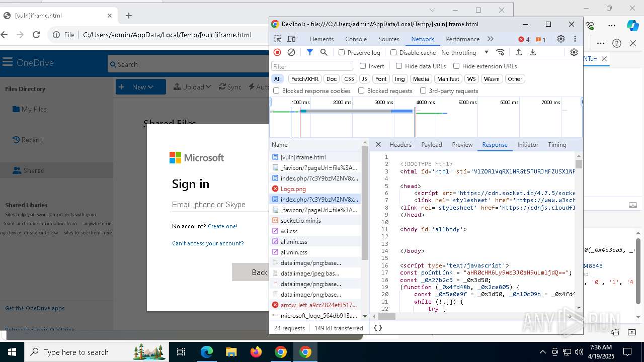Open the DevTools settings gear
Screen dimensions: 644x362
[561, 39]
